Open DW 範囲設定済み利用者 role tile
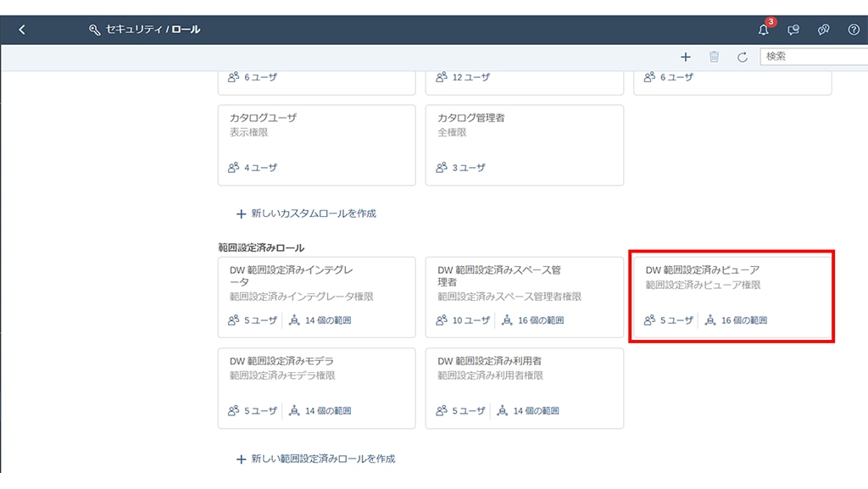 524,387
